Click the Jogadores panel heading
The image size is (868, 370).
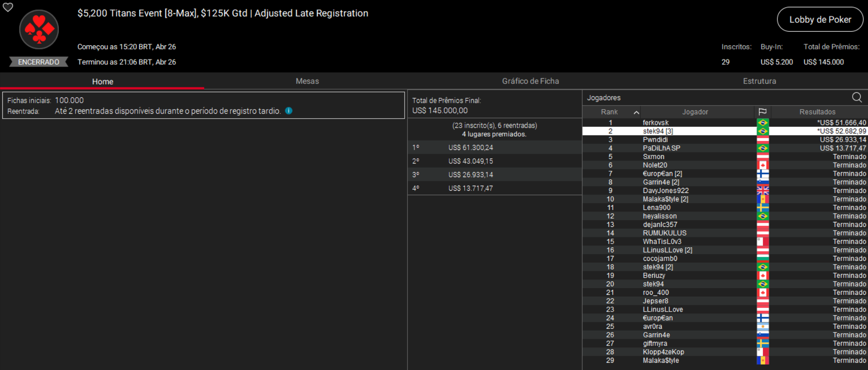pos(604,98)
